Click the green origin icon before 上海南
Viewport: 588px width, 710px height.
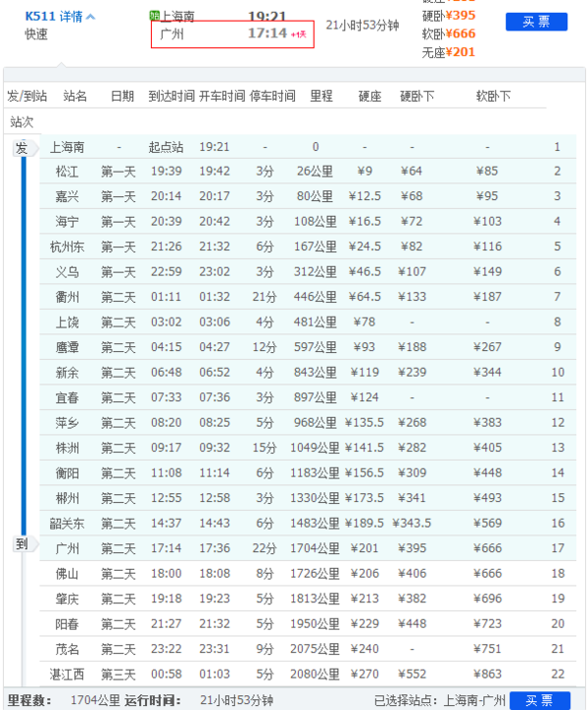[155, 16]
